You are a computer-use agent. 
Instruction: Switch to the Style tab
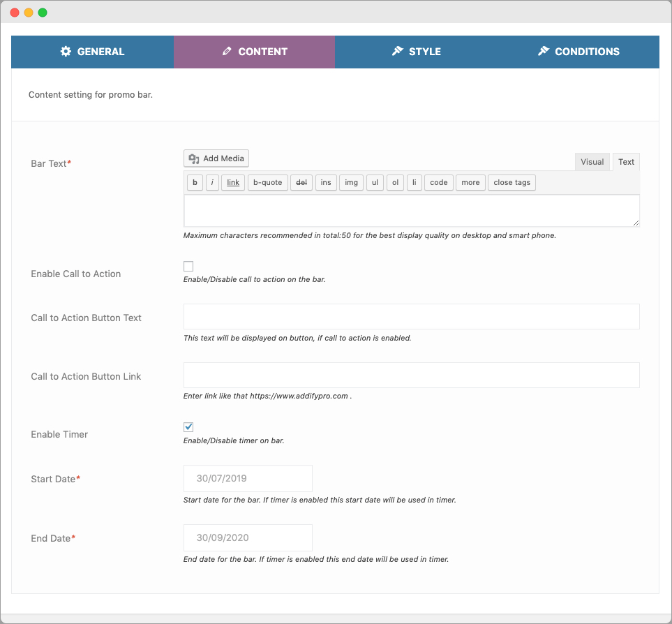(x=416, y=51)
